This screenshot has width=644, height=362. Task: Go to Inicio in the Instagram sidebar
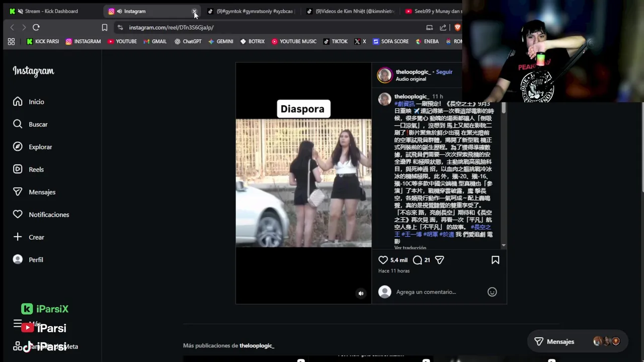click(29, 102)
